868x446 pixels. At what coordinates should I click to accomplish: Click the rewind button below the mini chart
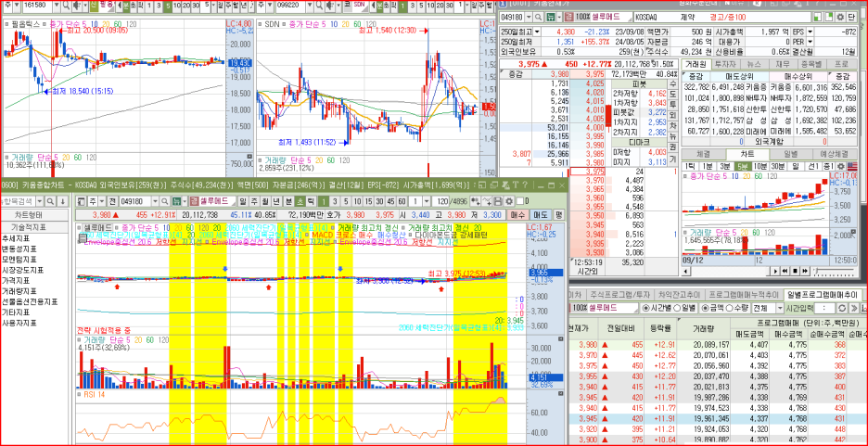785,271
